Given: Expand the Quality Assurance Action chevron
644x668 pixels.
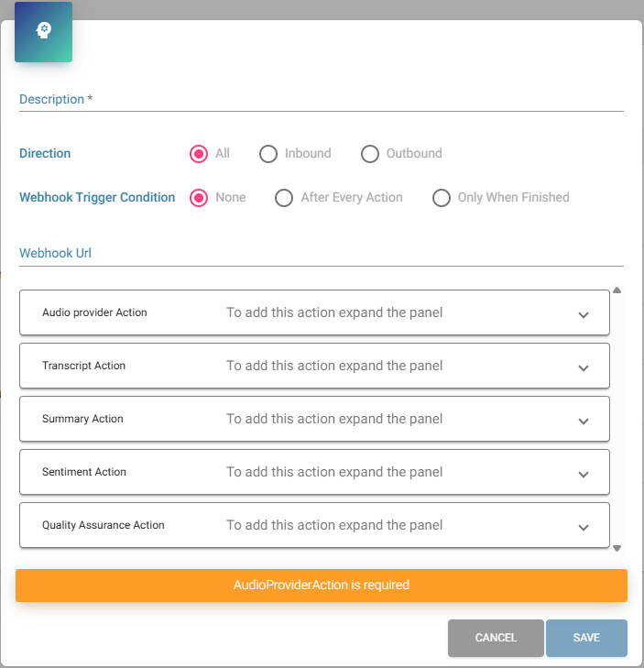Looking at the screenshot, I should click(x=584, y=527).
